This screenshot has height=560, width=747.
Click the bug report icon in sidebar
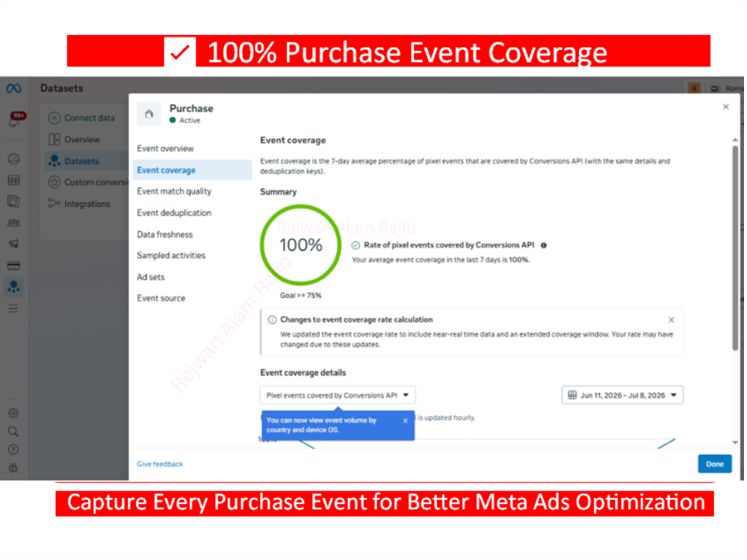pos(13,469)
